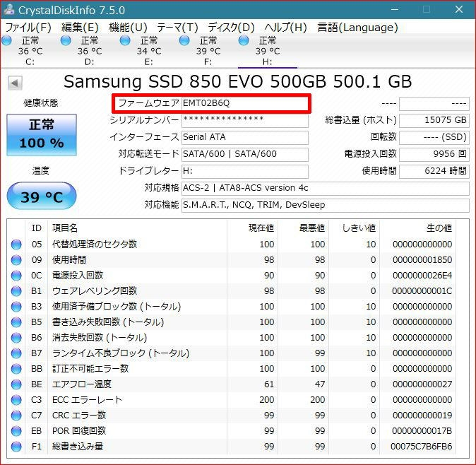Click status icon for ID C7 row
This screenshot has width=476, height=465.
click(16, 416)
